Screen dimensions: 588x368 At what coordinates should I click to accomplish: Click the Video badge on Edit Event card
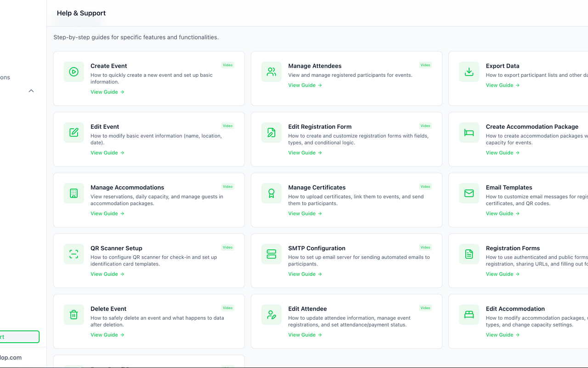point(227,126)
